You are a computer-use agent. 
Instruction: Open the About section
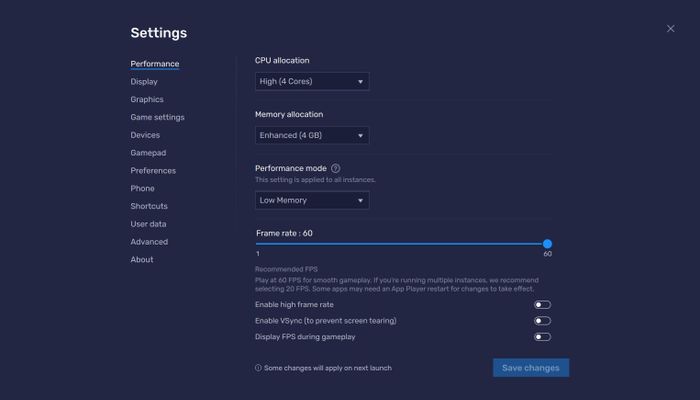point(142,259)
